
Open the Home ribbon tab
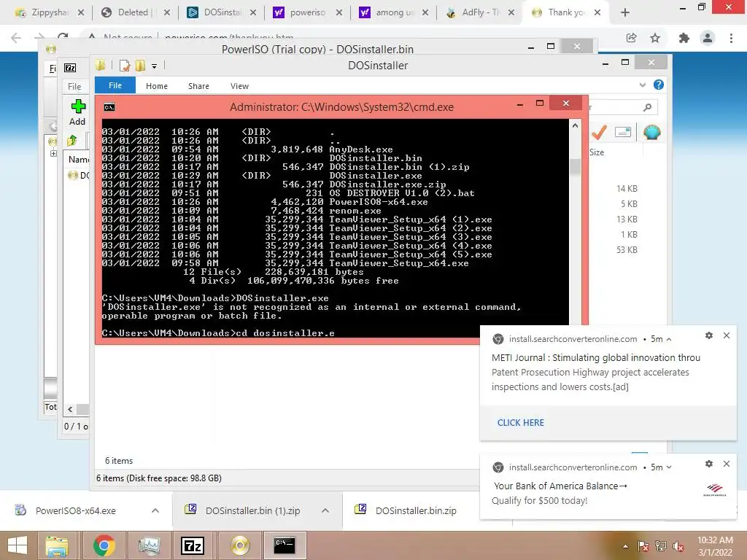[157, 86]
